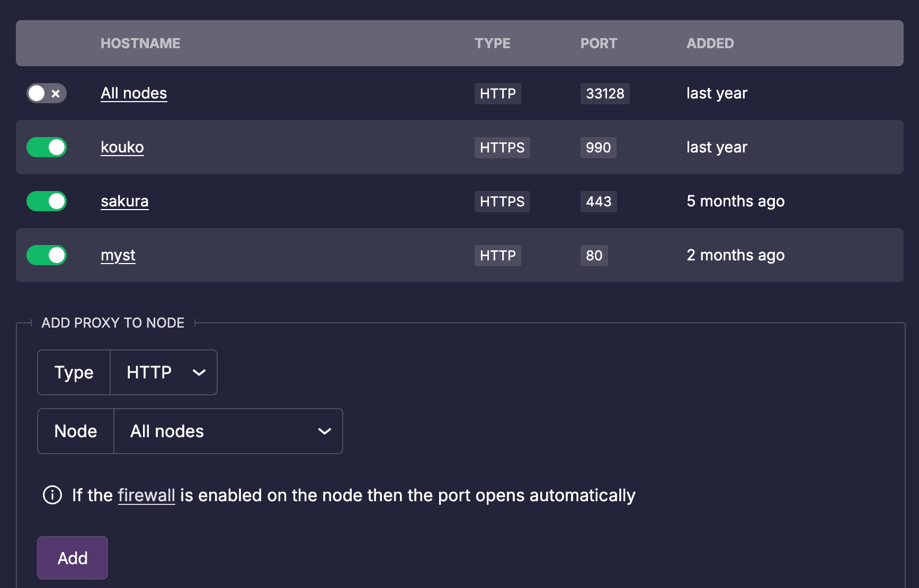The image size is (919, 588).
Task: Enable the All nodes proxy toggle
Action: [47, 94]
